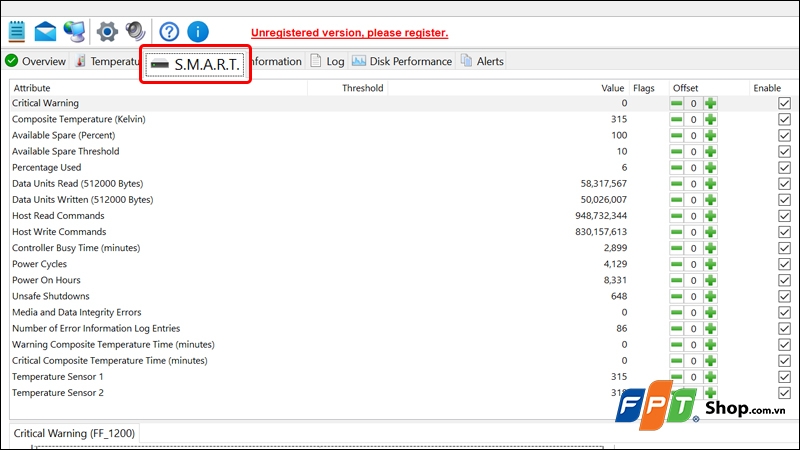Uncheck Enable for Power Cycles
800x450 pixels.
point(784,264)
